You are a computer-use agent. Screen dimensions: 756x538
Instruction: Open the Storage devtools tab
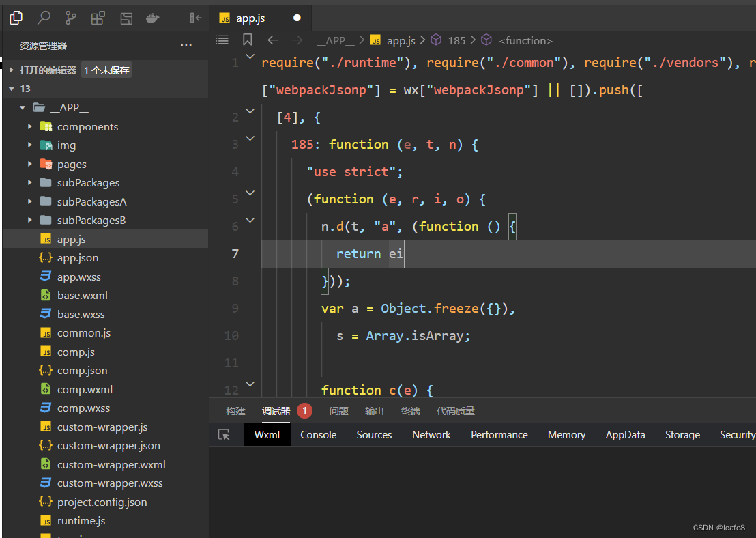pyautogui.click(x=682, y=435)
